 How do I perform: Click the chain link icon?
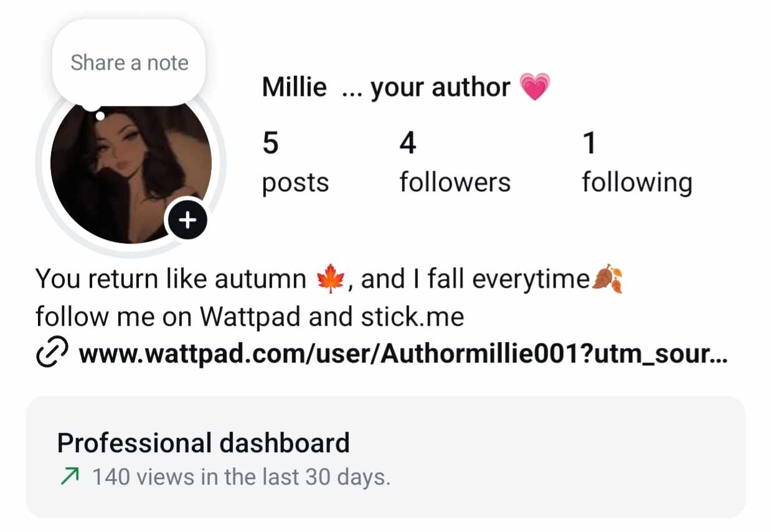click(x=52, y=353)
